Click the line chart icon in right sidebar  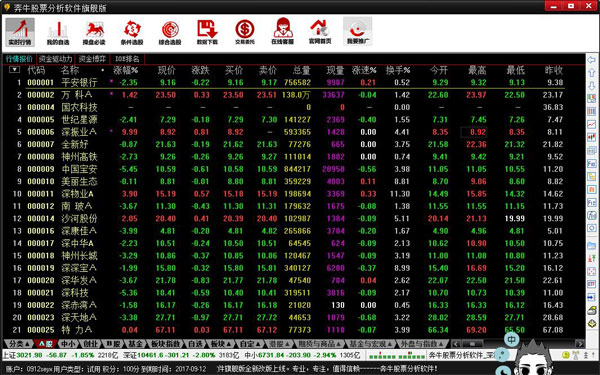(592, 124)
